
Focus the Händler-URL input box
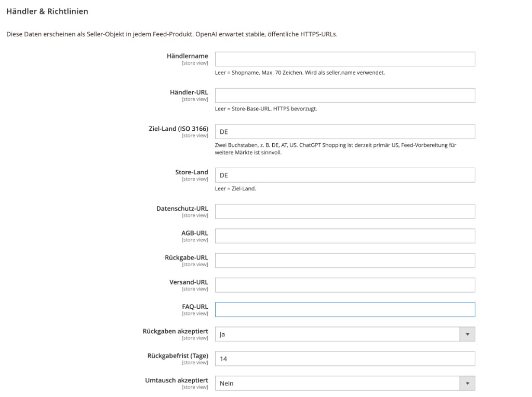(345, 95)
